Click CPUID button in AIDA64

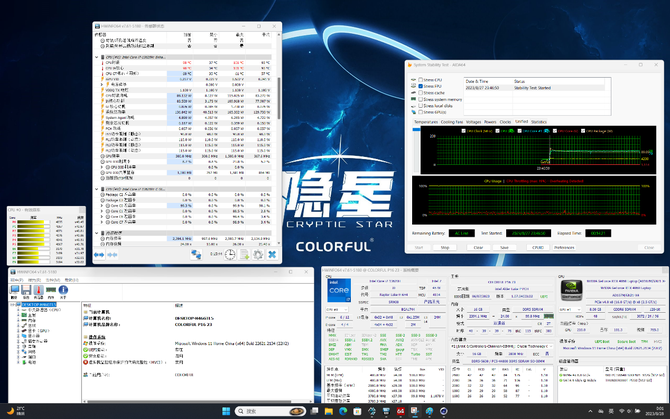(538, 248)
